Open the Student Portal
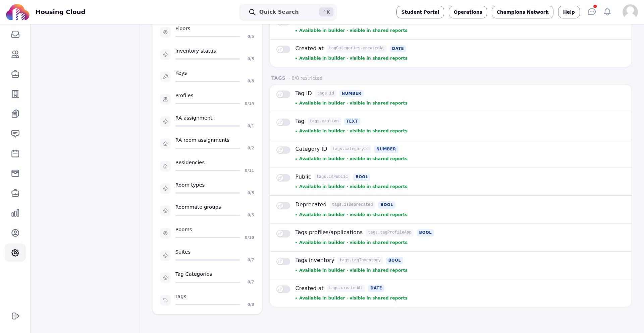 (420, 12)
